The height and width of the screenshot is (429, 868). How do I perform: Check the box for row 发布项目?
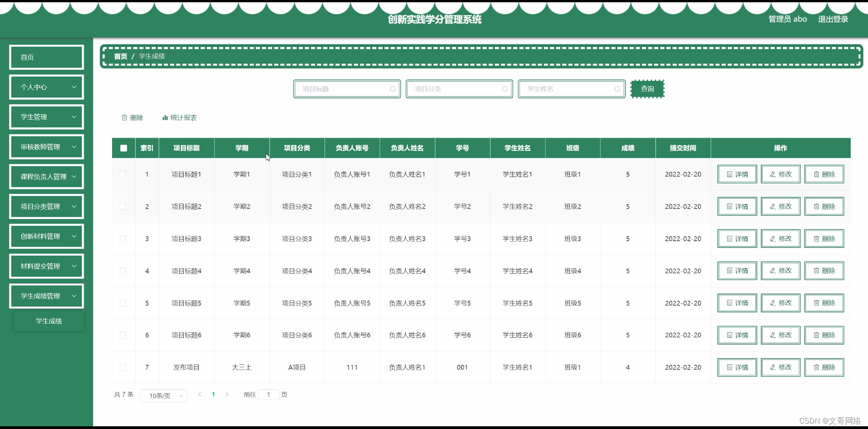123,368
